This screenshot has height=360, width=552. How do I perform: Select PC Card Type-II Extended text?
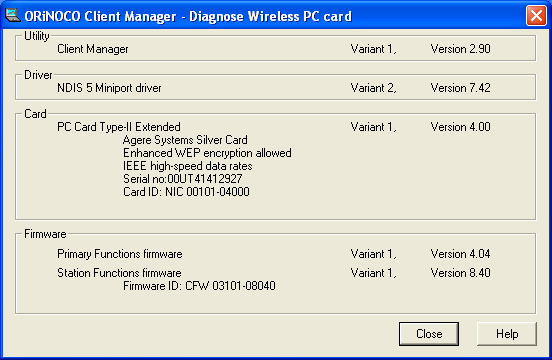pyautogui.click(x=119, y=127)
